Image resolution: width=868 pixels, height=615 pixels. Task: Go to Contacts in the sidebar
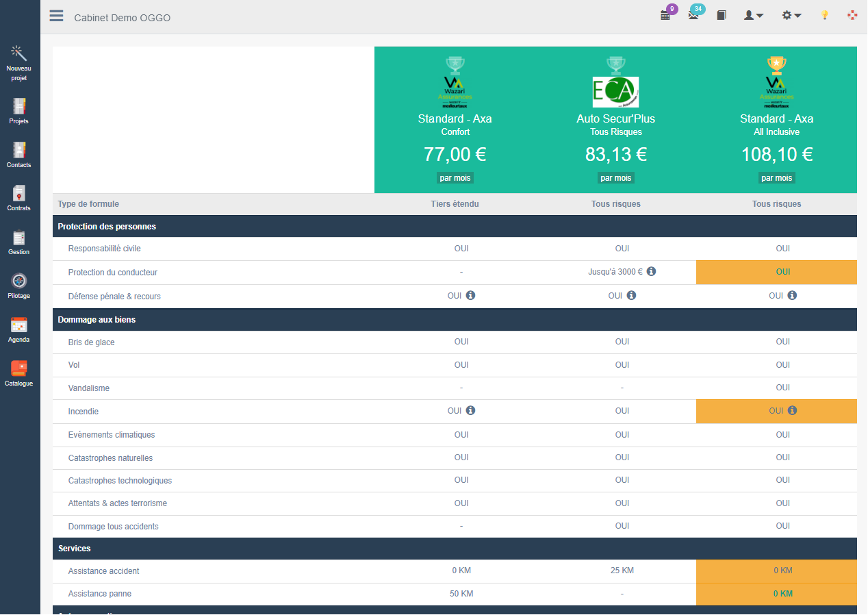click(18, 151)
